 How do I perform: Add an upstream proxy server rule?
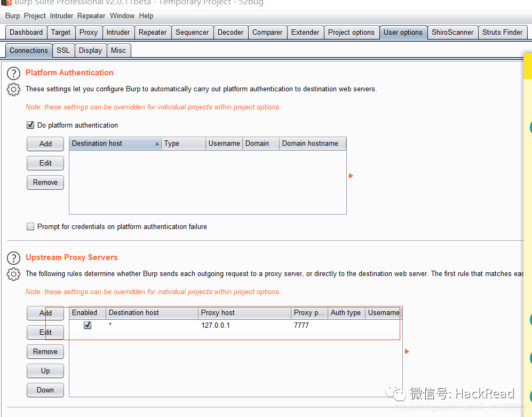coord(45,313)
